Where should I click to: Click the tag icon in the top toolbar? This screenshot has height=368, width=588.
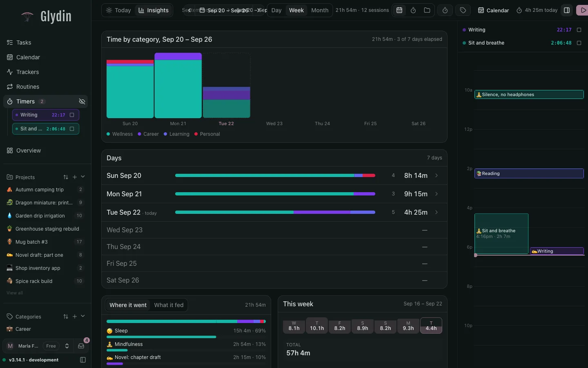coord(463,10)
